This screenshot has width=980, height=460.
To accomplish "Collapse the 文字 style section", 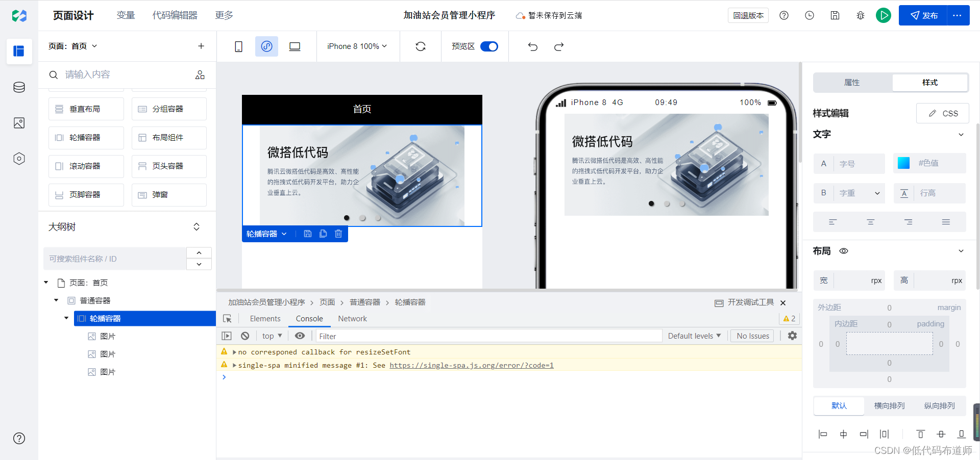I will 961,135.
